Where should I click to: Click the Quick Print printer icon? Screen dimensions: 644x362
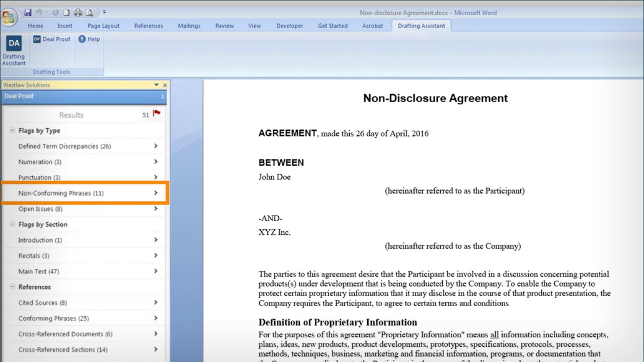[78, 13]
